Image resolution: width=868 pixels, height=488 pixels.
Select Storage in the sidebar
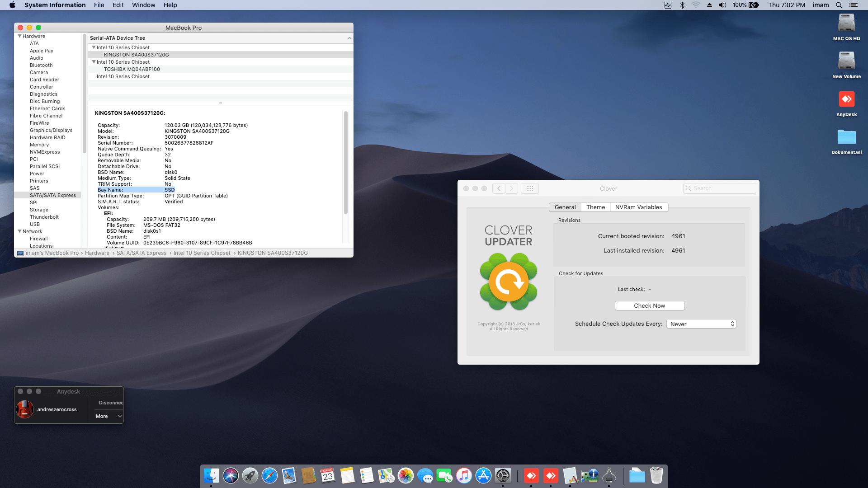[39, 210]
